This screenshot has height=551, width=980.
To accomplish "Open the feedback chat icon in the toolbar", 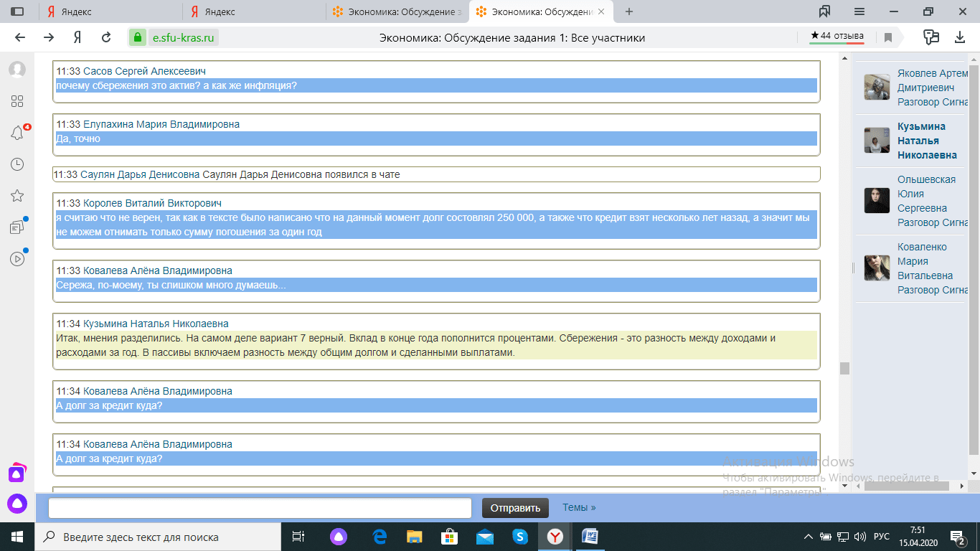I will (931, 37).
